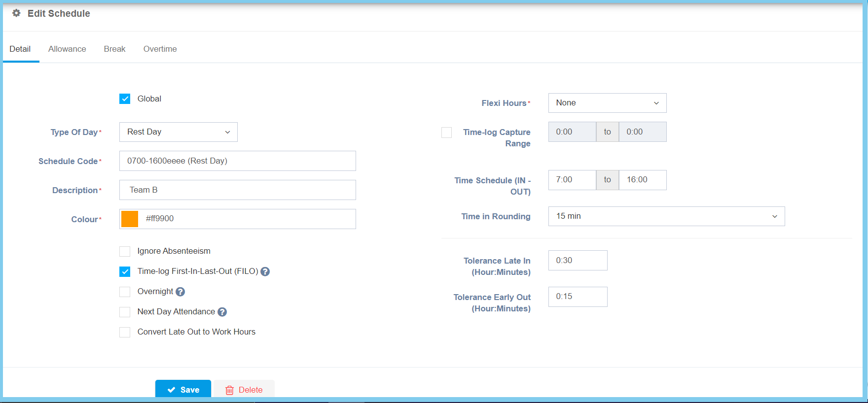Expand the Flexi Hours dropdown
The height and width of the screenshot is (403, 868).
point(607,103)
